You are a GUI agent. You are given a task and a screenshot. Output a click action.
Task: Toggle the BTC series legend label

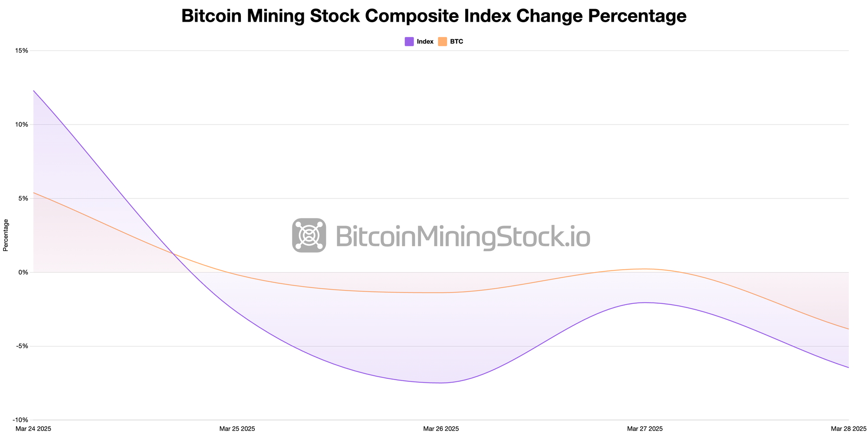pyautogui.click(x=457, y=42)
